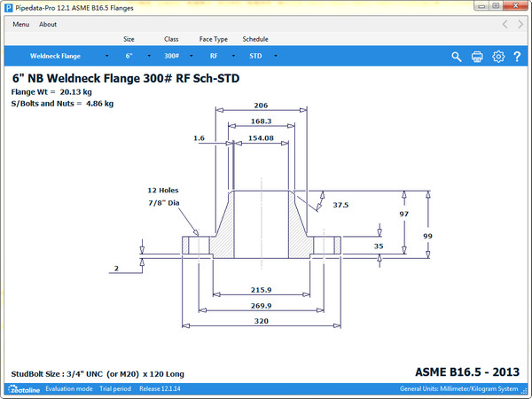Click the 37.5 bevel angle value
This screenshot has width=532, height=399.
340,205
